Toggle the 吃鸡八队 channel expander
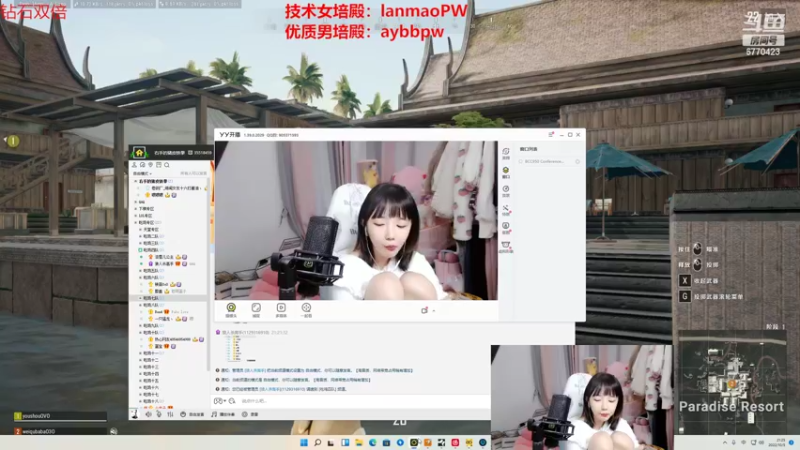Image resolution: width=800 pixels, height=450 pixels. 140,305
